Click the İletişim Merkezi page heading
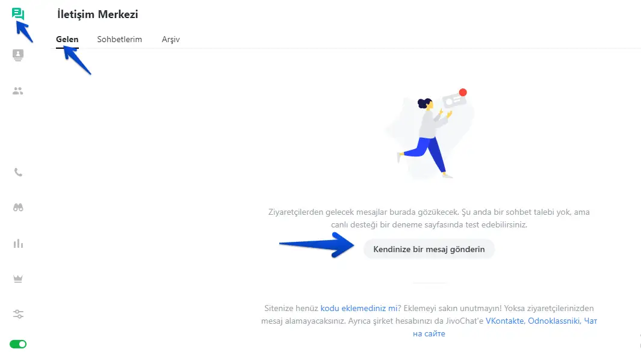The width and height of the screenshot is (641, 364). click(97, 14)
